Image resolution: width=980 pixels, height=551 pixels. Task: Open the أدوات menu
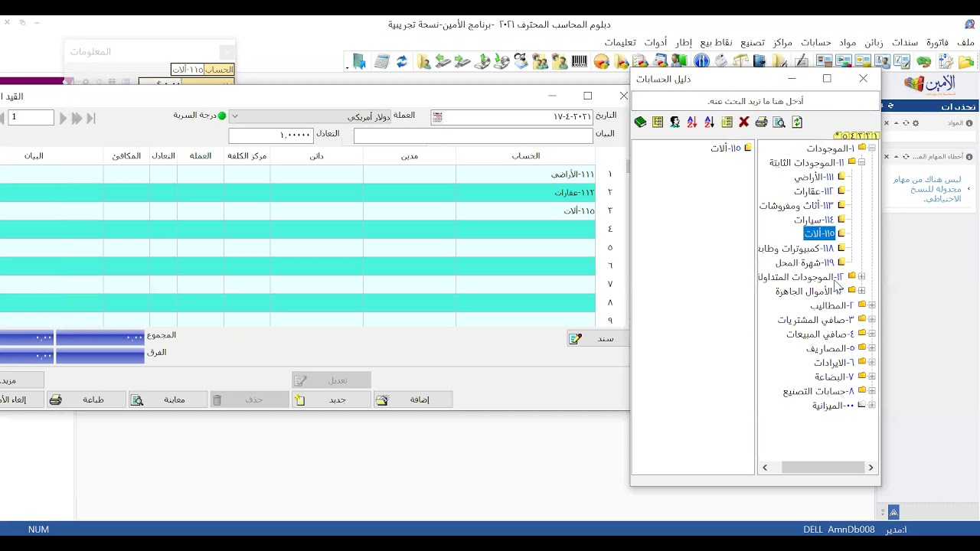[655, 43]
